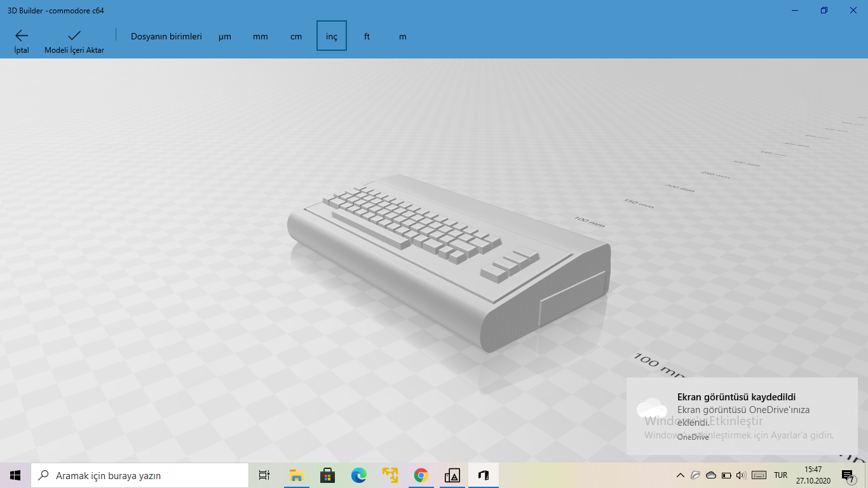Open OneDrive cloud tray icon
868x488 pixels.
click(x=711, y=475)
